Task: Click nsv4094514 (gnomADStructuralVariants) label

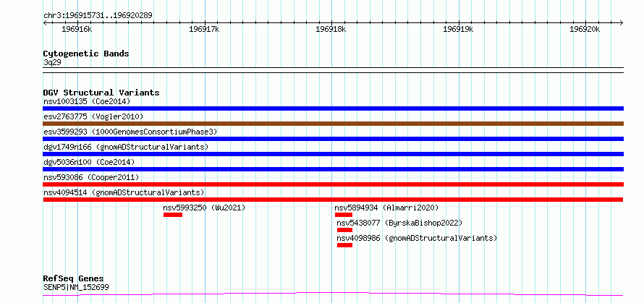Action: tap(124, 192)
